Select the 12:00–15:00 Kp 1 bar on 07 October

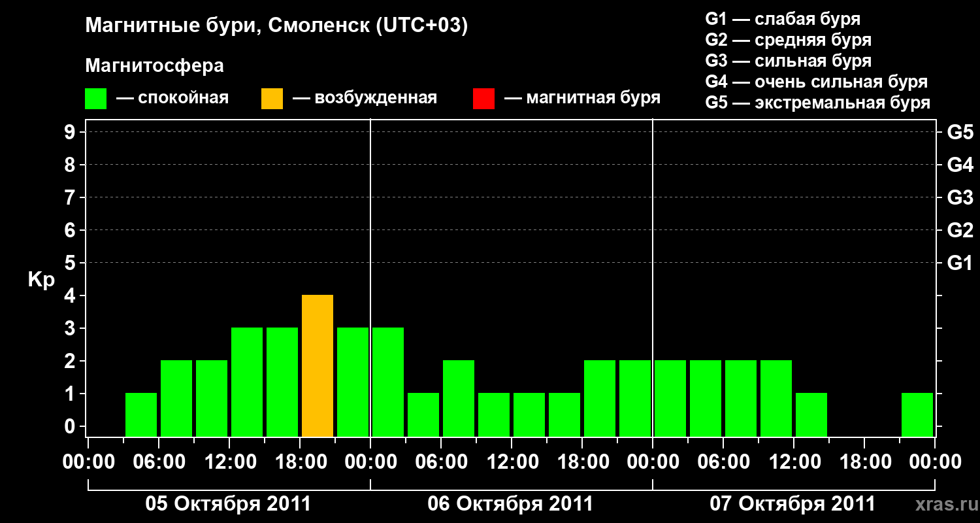click(811, 414)
